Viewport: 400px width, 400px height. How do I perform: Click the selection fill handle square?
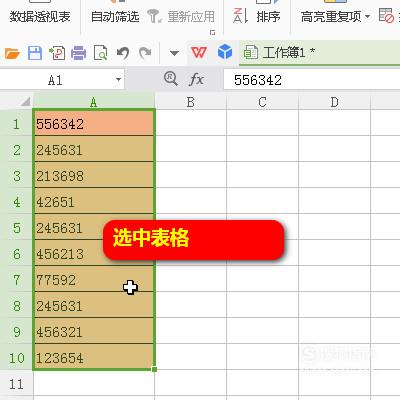point(154,369)
